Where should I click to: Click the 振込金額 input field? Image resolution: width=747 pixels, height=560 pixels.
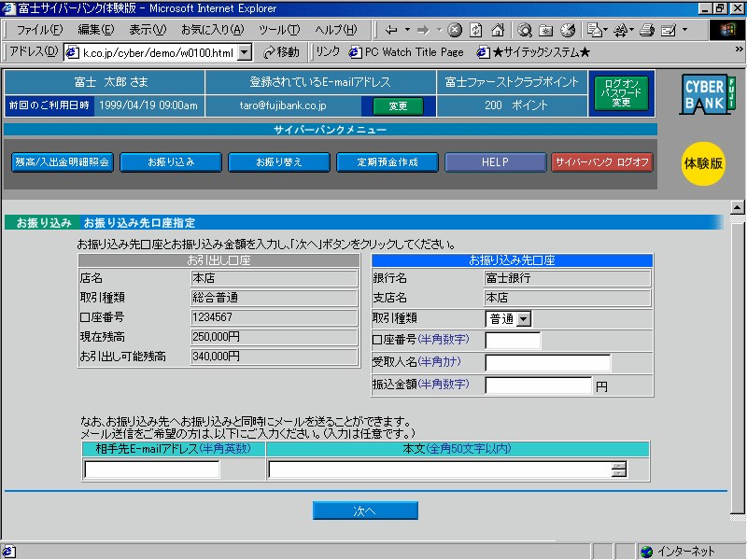539,385
